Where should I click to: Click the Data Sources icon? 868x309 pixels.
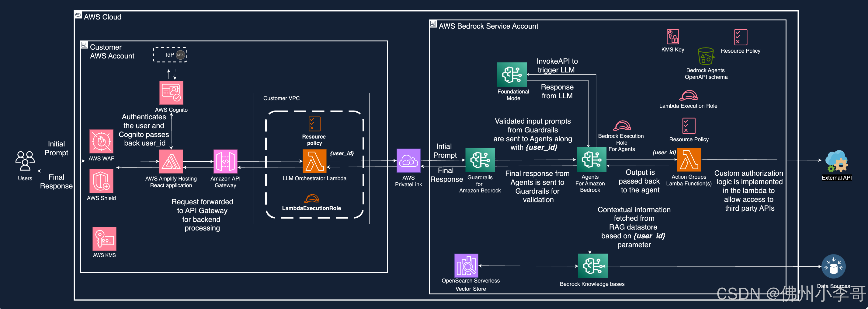click(x=833, y=266)
